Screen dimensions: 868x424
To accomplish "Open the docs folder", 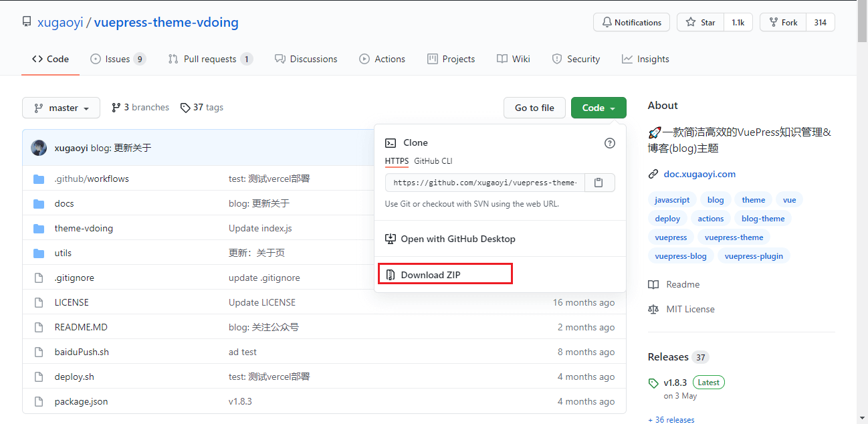I will 64,203.
